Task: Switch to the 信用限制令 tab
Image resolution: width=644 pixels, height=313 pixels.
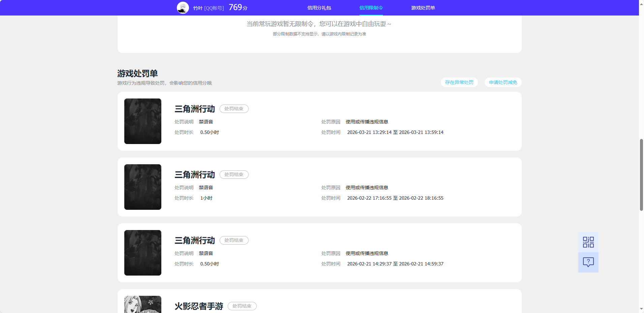Action: click(x=371, y=8)
